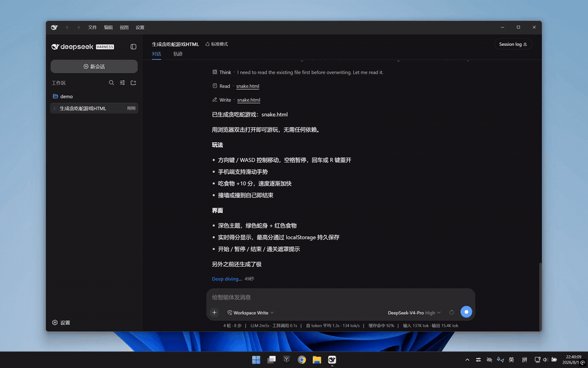The height and width of the screenshot is (368, 588).
Task: Click the 界面 heading
Action: tap(217, 210)
